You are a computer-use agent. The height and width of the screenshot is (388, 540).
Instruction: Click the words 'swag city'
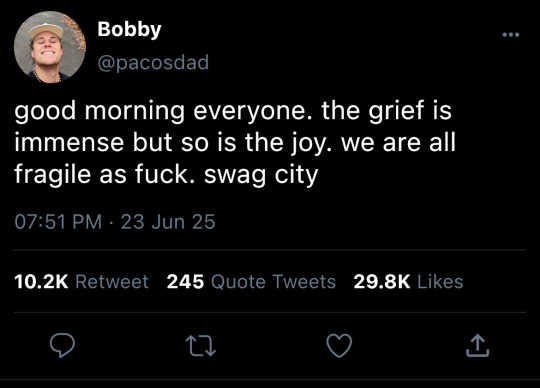point(261,175)
